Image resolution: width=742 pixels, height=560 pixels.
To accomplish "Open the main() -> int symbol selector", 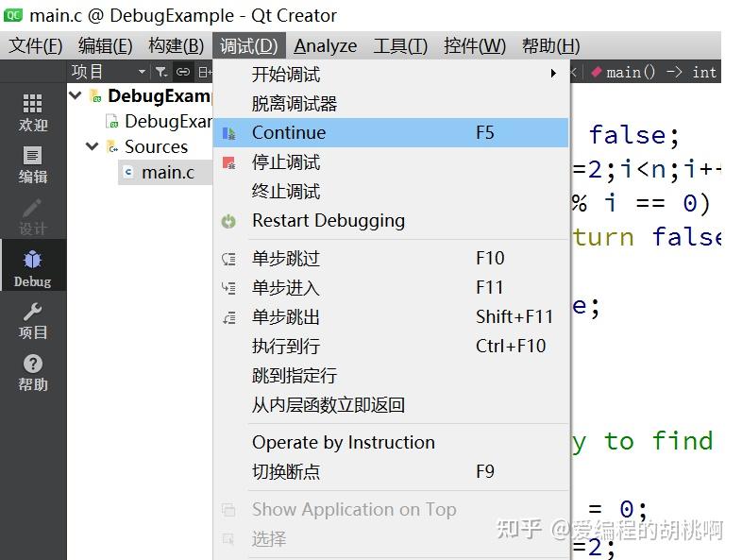I will click(654, 72).
